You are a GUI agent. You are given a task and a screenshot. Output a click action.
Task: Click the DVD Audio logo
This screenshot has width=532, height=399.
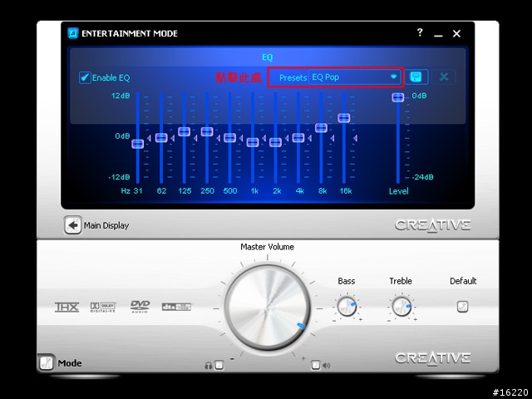tap(140, 307)
